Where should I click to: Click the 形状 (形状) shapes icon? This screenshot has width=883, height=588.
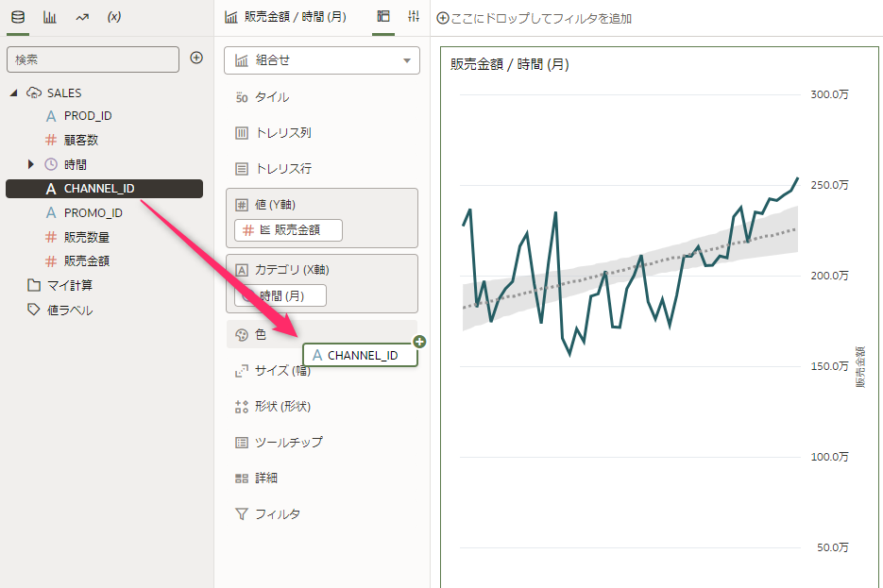coord(242,407)
